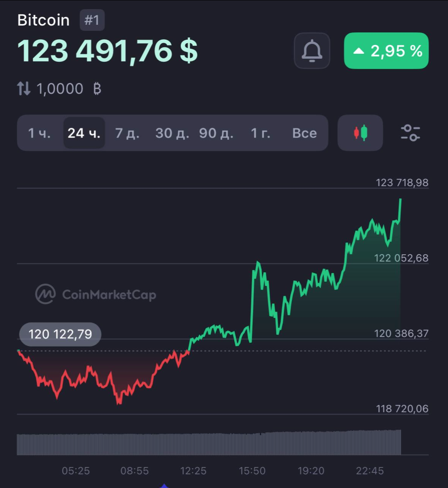Switch chart to 7 д. range
Image resolution: width=448 pixels, height=488 pixels.
127,133
